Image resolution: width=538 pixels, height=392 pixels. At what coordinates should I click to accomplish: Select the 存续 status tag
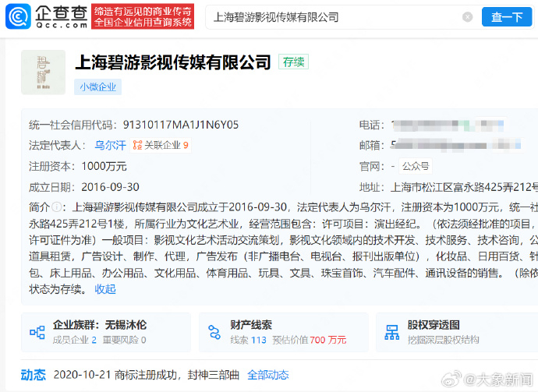coord(293,62)
